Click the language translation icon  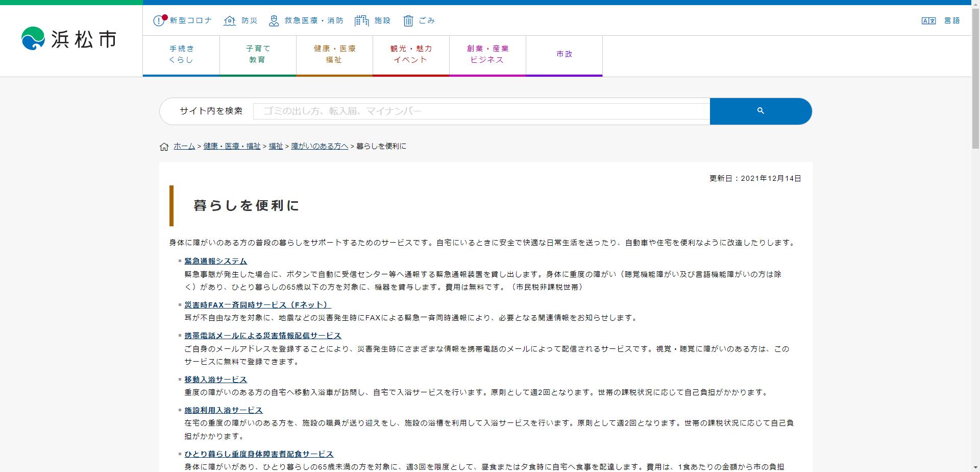928,20
